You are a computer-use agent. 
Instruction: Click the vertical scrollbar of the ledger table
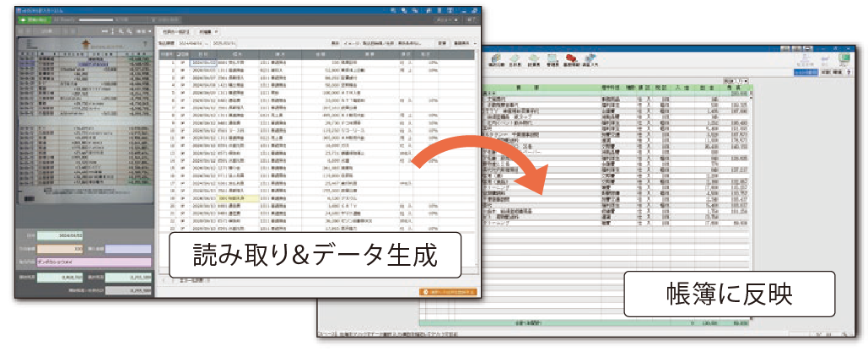coord(752,205)
